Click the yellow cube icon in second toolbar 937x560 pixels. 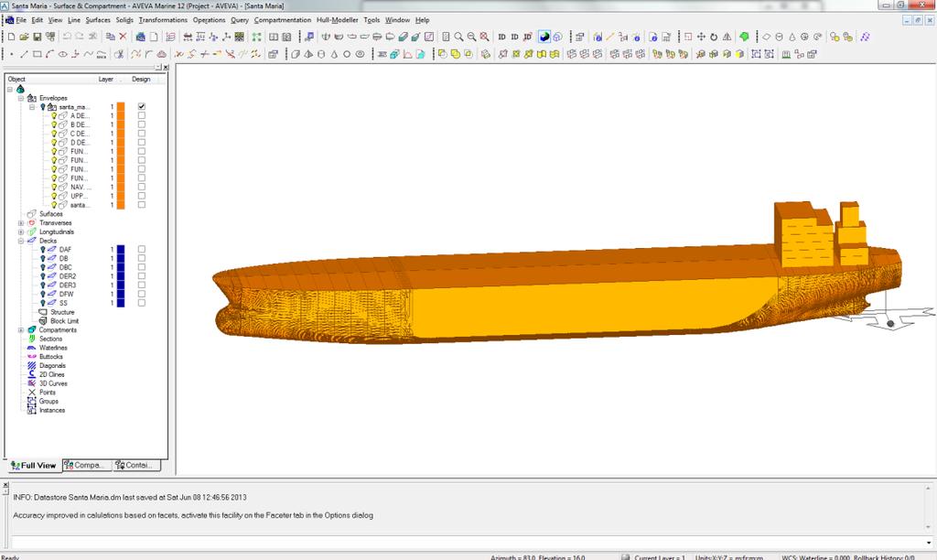pyautogui.click(x=739, y=54)
